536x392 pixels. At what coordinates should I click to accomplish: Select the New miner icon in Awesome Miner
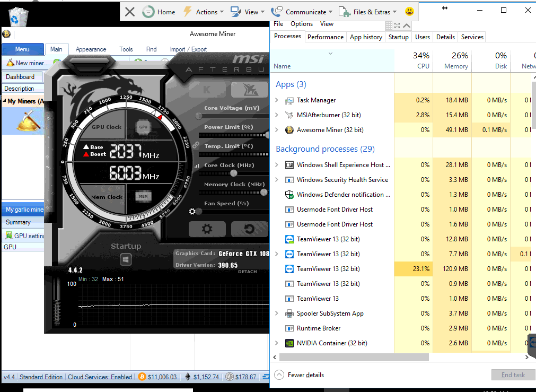(11, 63)
